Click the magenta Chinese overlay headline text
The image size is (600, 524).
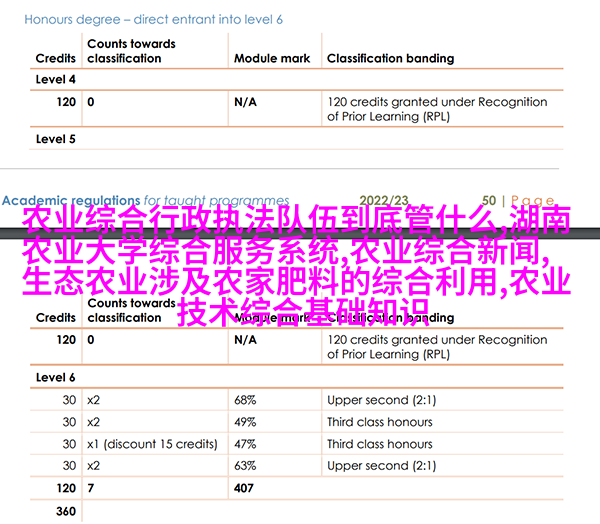(x=299, y=267)
